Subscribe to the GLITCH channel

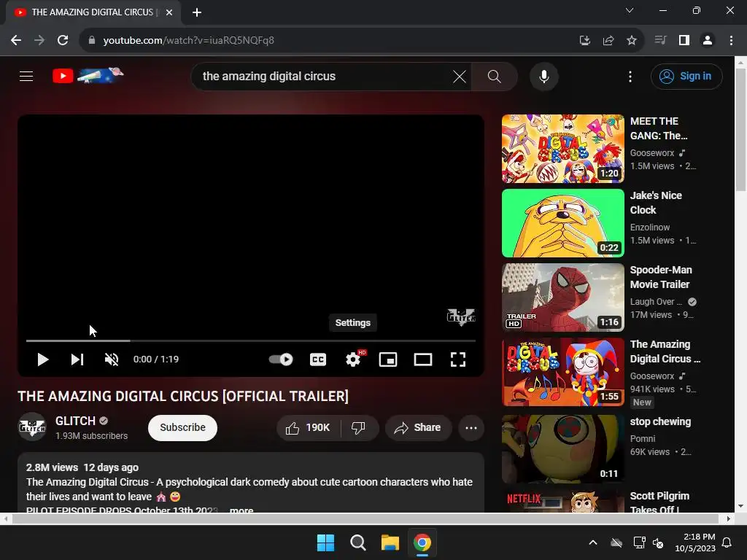pos(182,427)
